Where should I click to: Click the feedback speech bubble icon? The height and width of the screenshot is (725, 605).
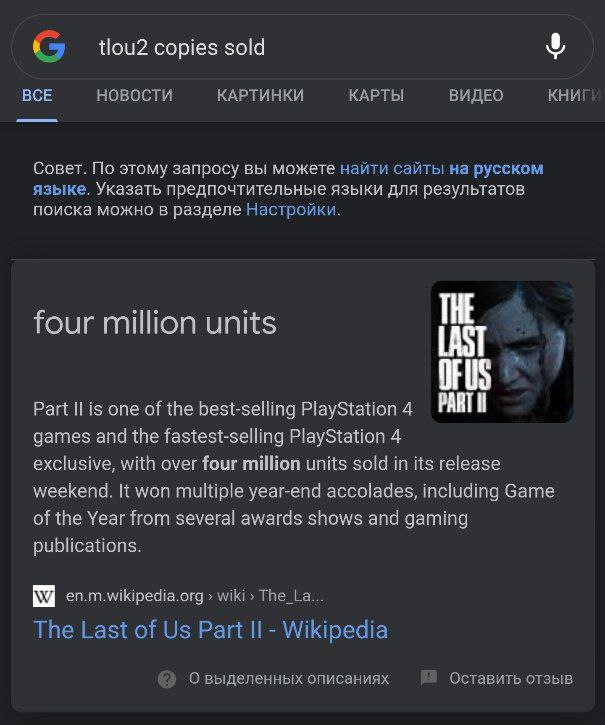(429, 678)
